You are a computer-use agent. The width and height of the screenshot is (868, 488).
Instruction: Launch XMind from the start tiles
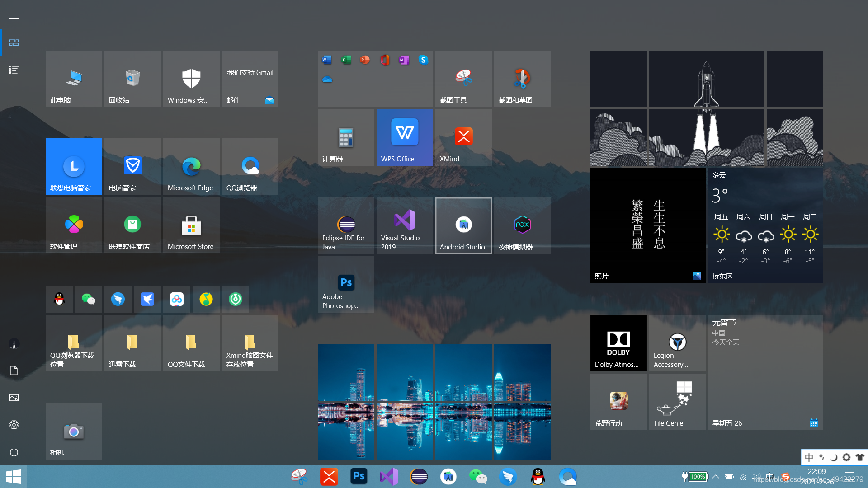(x=463, y=137)
